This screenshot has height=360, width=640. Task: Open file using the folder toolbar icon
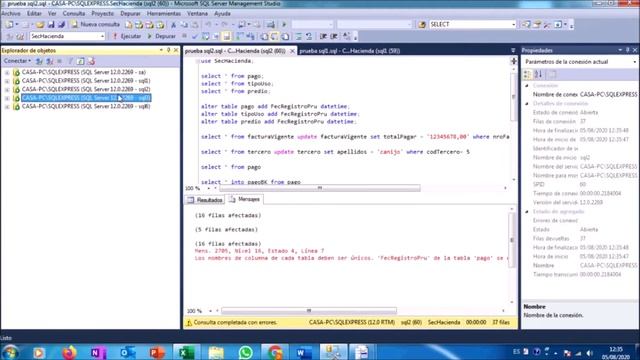coord(40,24)
